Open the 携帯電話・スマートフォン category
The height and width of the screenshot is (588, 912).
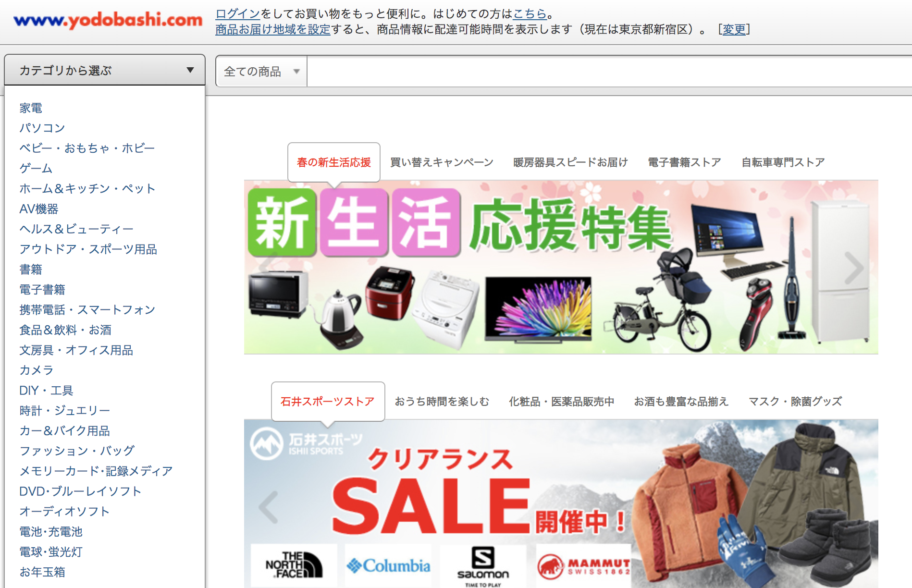(87, 310)
